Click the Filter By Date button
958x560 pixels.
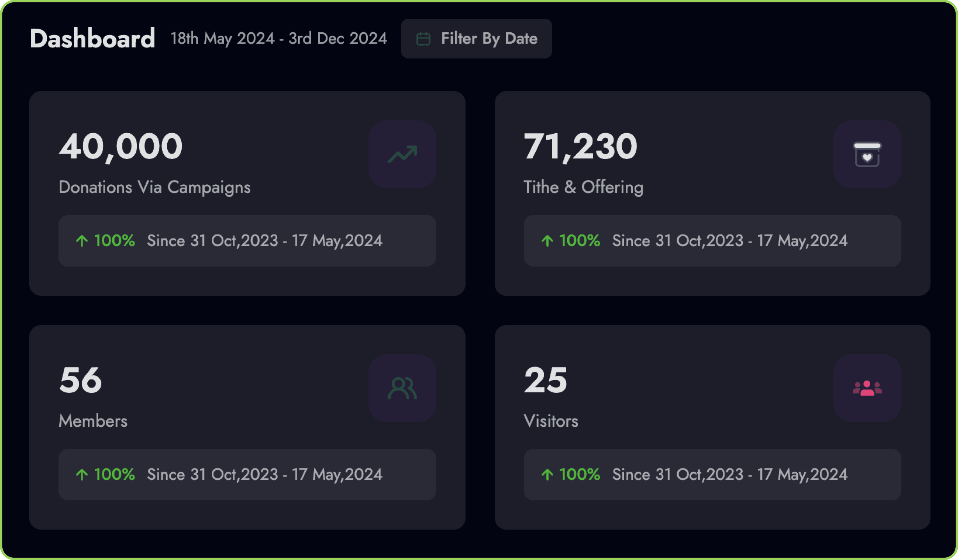click(x=476, y=39)
